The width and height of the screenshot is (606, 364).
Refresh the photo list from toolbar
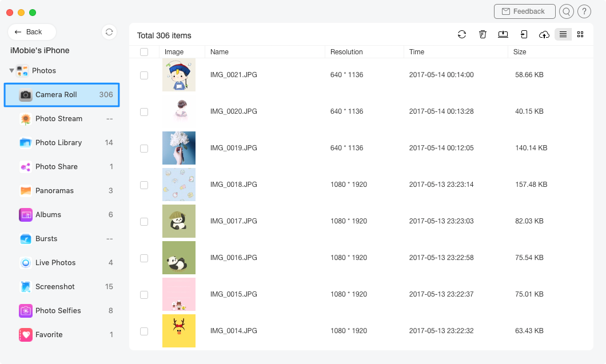coord(462,35)
